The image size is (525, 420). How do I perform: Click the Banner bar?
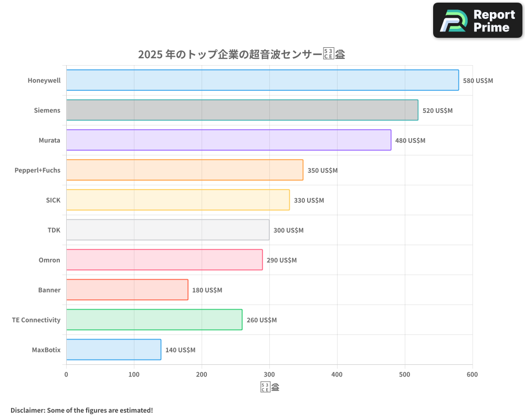(x=126, y=290)
